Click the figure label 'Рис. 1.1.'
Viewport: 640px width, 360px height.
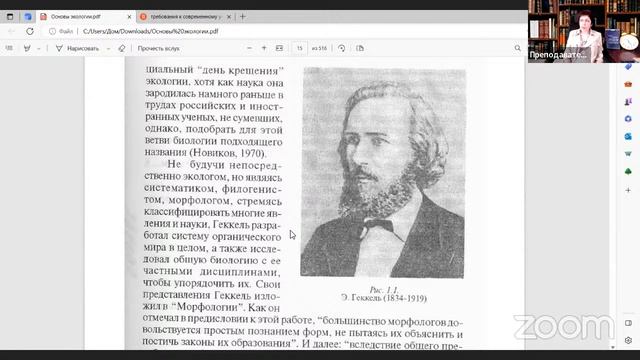(384, 290)
